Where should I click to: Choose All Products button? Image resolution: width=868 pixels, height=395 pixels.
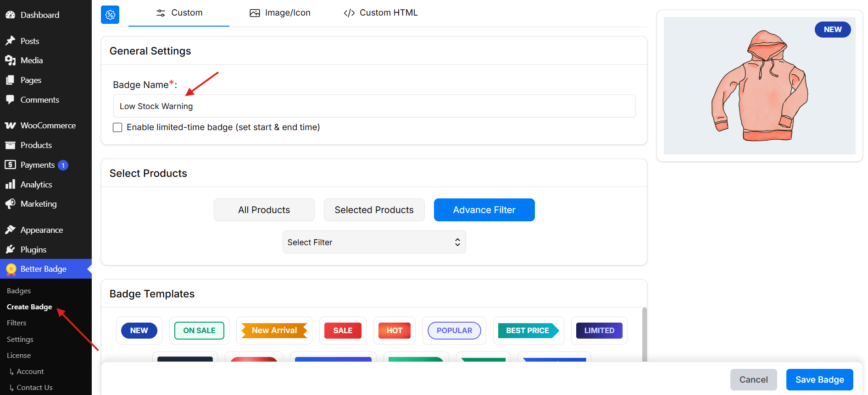[264, 210]
